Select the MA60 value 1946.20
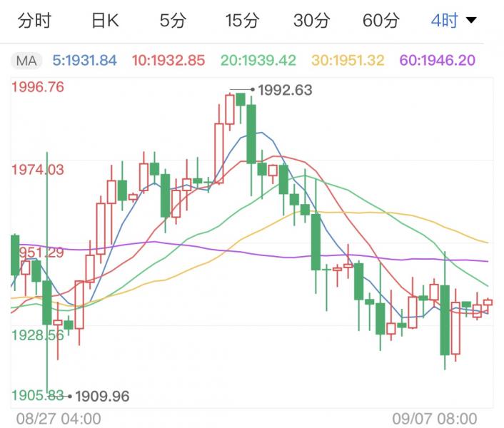The image size is (504, 428). [438, 61]
